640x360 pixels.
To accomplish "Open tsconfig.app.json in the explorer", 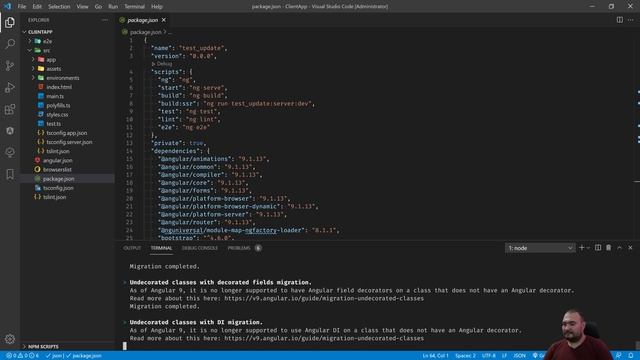I will (x=66, y=133).
